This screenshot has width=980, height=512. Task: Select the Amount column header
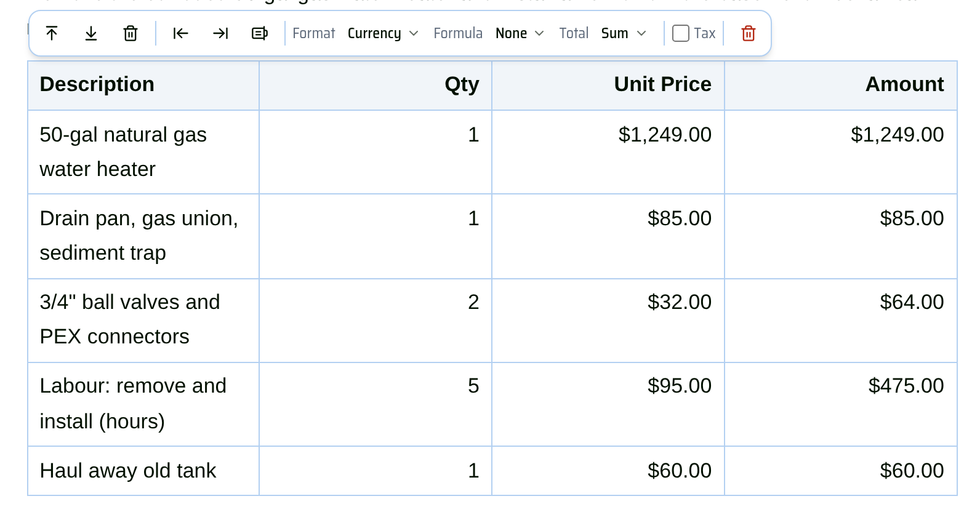[841, 86]
